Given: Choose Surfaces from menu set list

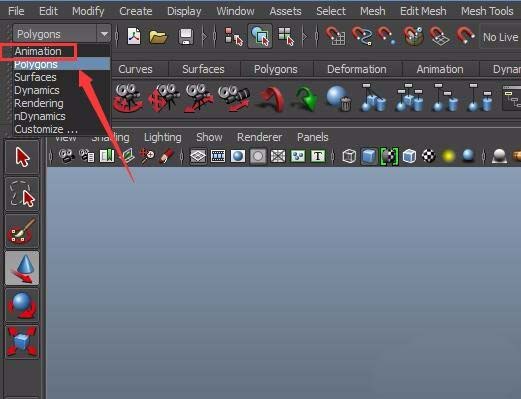Looking at the screenshot, I should (62, 77).
